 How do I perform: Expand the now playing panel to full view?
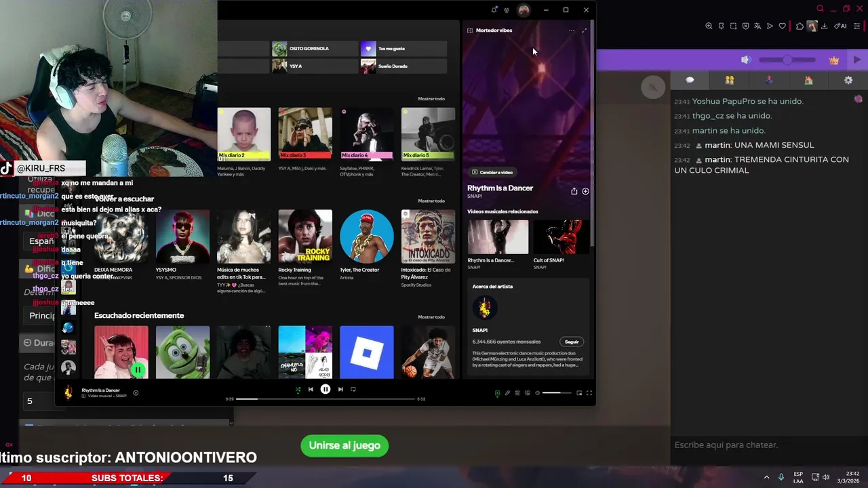coord(585,30)
